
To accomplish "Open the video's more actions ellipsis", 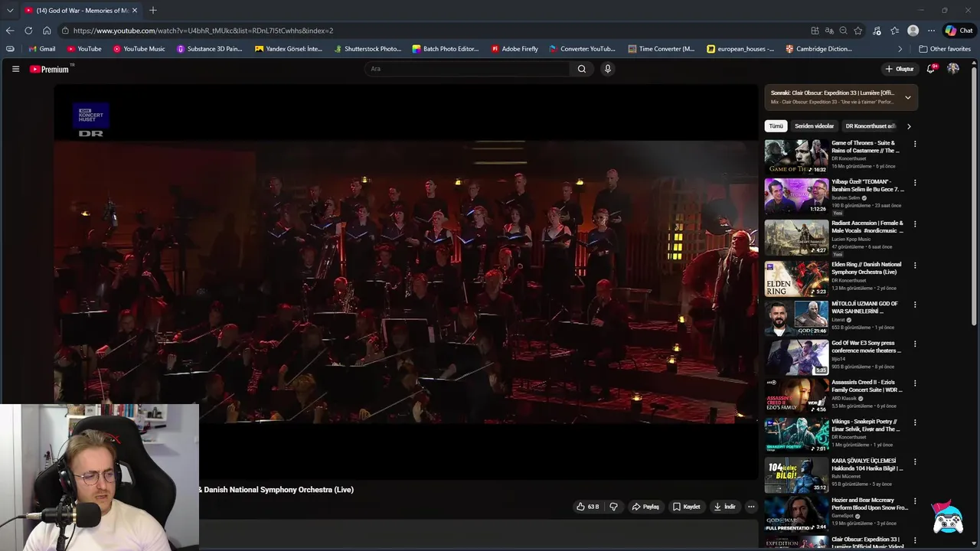I will pyautogui.click(x=751, y=507).
